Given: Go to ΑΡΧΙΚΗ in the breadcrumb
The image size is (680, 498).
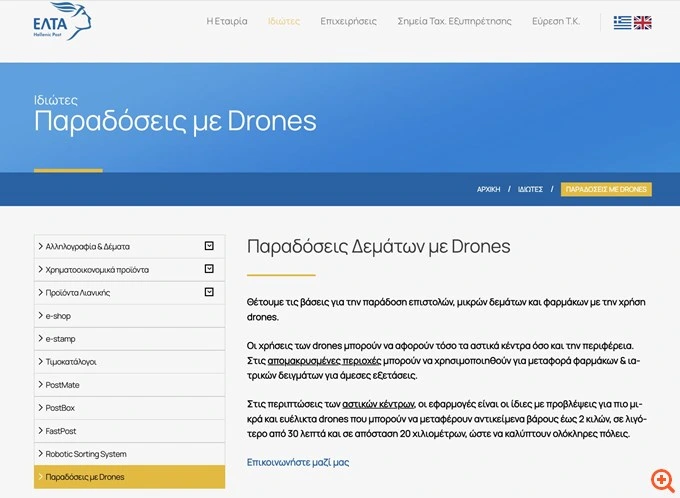Looking at the screenshot, I should [x=488, y=189].
